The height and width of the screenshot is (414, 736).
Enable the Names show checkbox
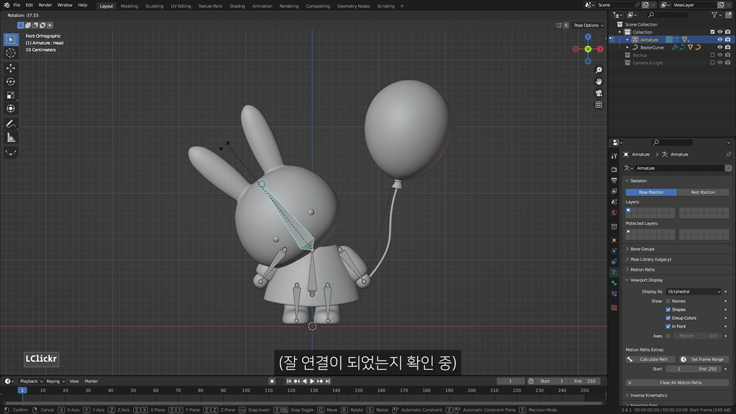668,301
